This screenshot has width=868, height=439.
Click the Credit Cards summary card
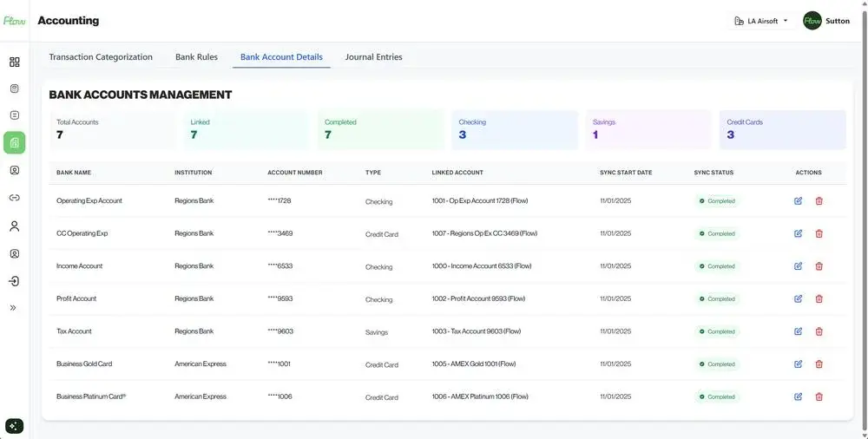point(782,129)
